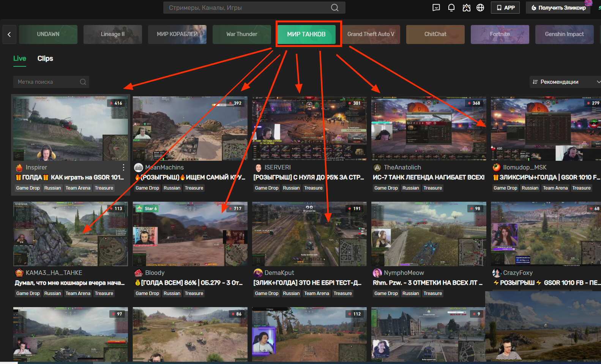This screenshot has height=364, width=601.
Task: Select the ChitChat category
Action: pyautogui.click(x=435, y=34)
